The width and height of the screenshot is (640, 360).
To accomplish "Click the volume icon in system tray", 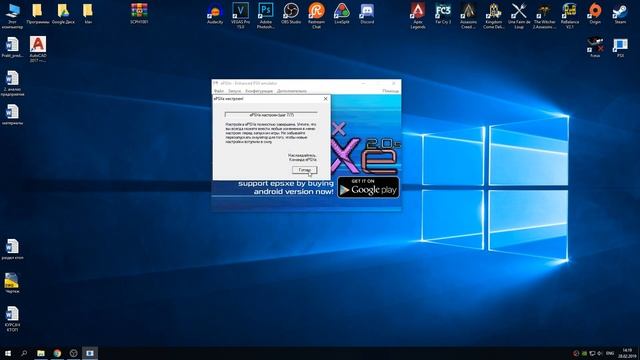I will tap(600, 353).
